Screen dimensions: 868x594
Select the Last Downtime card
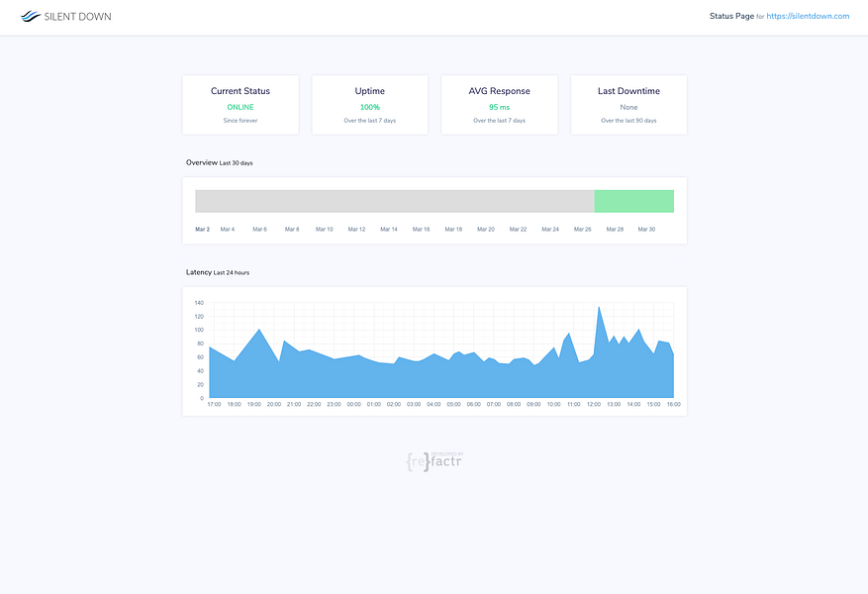click(628, 105)
